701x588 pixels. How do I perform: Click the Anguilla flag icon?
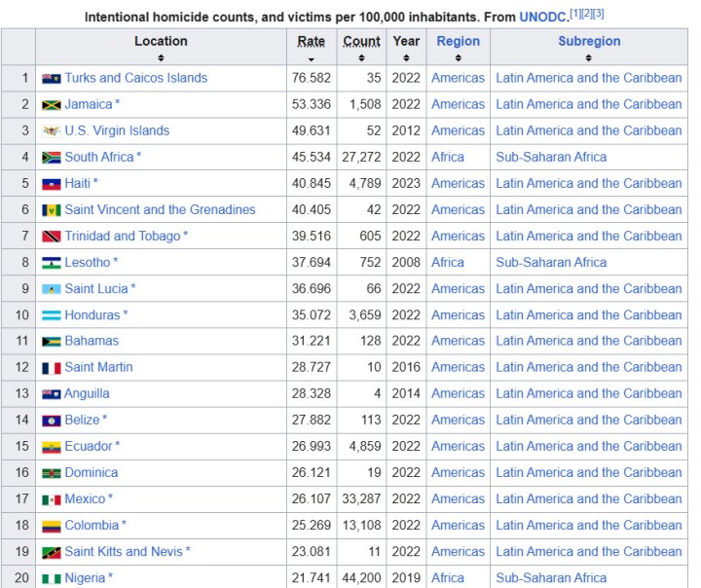click(x=52, y=394)
